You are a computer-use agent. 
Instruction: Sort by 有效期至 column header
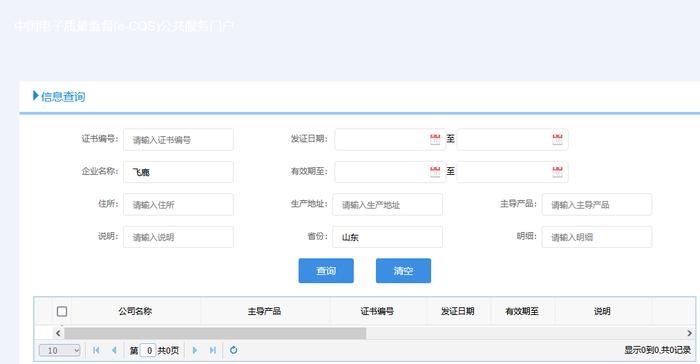522,311
